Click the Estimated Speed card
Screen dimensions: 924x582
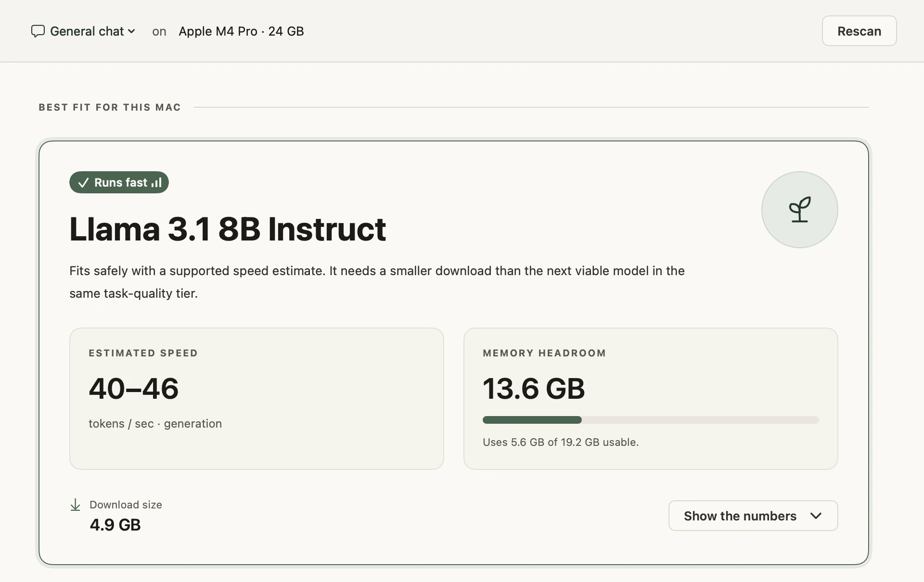(257, 399)
